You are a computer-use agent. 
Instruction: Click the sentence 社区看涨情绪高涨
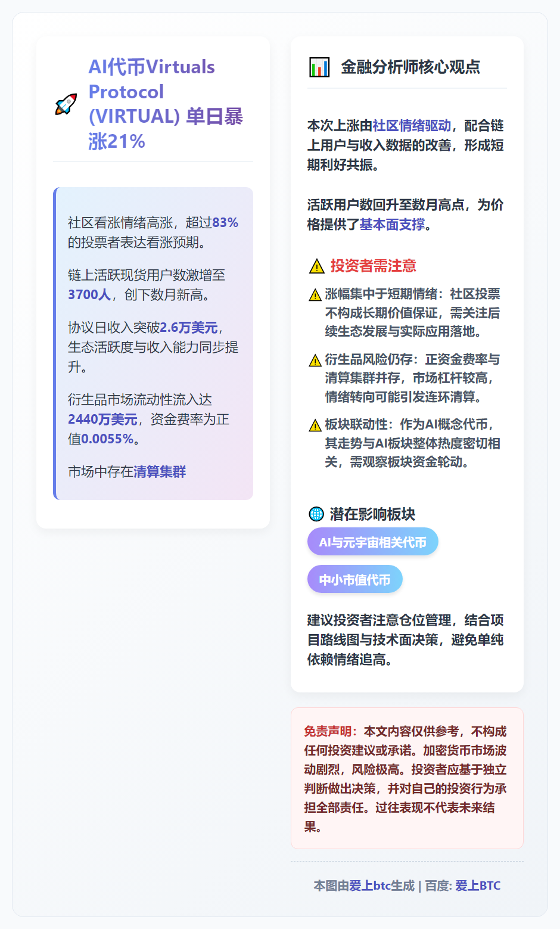[x=153, y=232]
